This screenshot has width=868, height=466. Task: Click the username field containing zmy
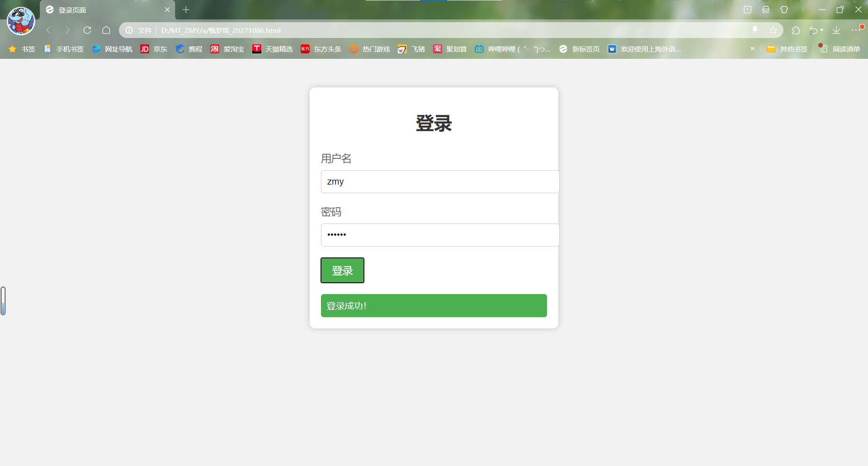439,181
